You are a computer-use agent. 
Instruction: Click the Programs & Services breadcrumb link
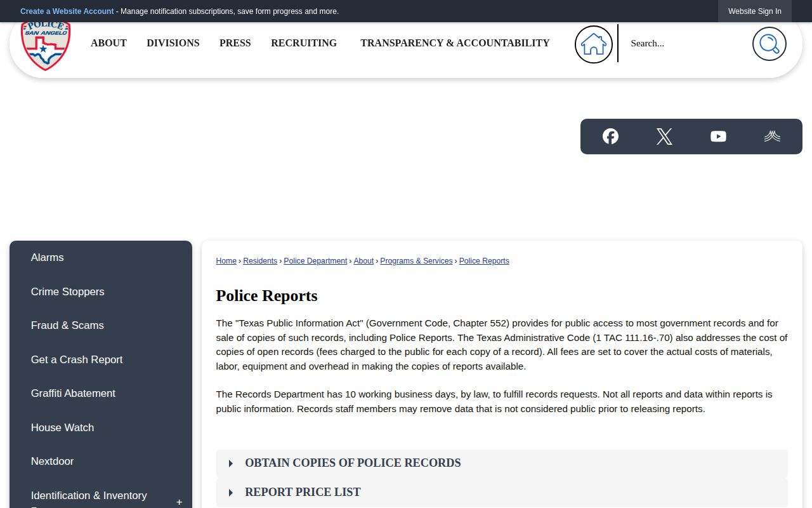click(416, 261)
